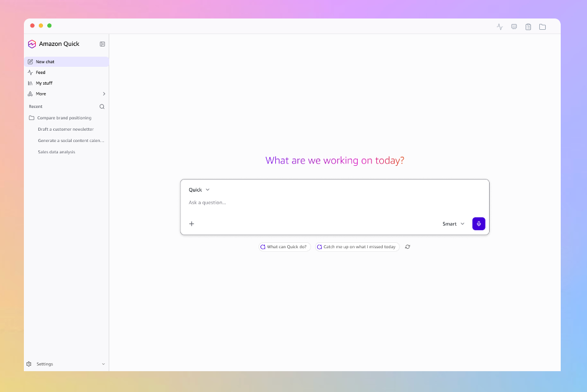This screenshot has height=392, width=587.
Task: Click the What are we working on today heading
Action: pyautogui.click(x=334, y=160)
